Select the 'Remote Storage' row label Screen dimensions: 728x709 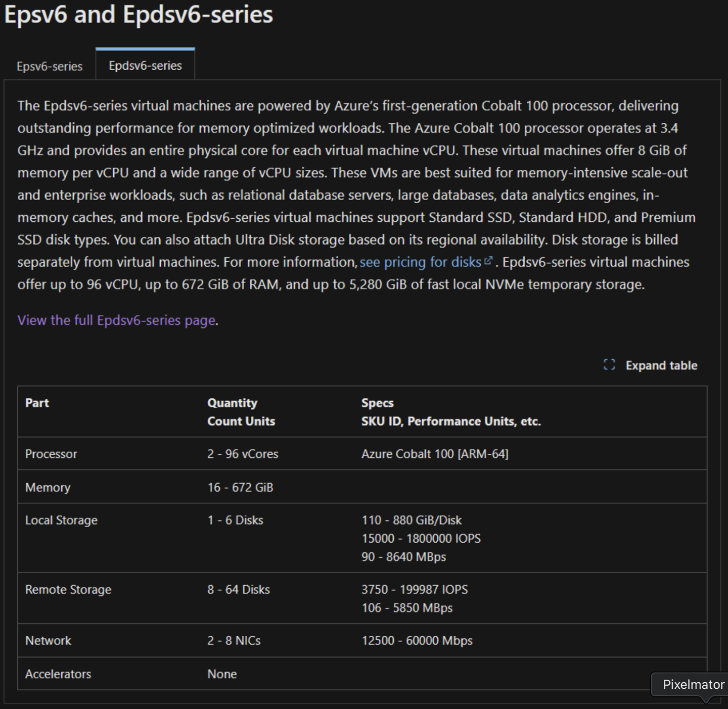point(68,589)
